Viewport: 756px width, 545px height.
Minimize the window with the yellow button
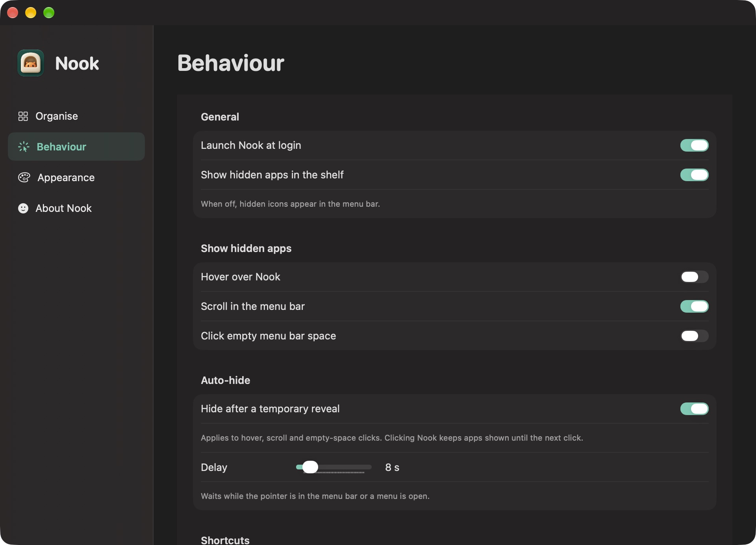[x=31, y=13]
